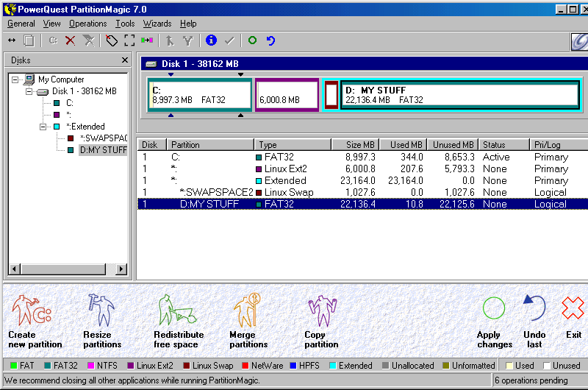Image resolution: width=588 pixels, height=390 pixels.
Task: Click the Label partition tag icon
Action: 112,40
